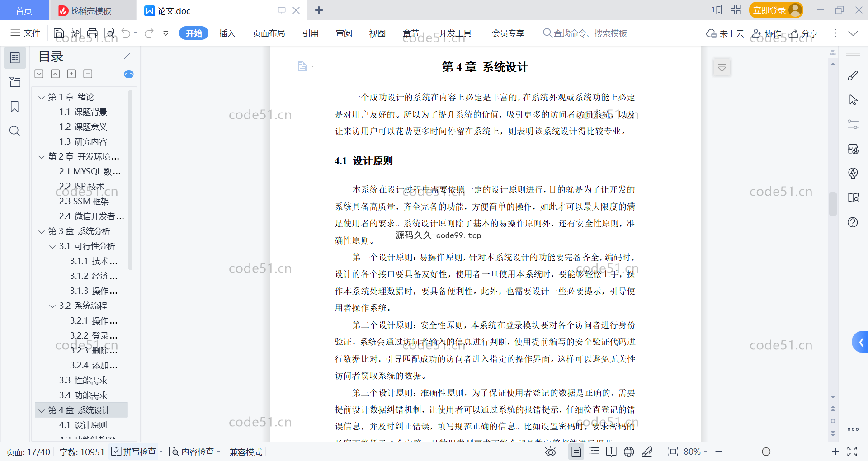Switch to web layout view in status bar
Screen dimensions: 868x461
(629, 452)
